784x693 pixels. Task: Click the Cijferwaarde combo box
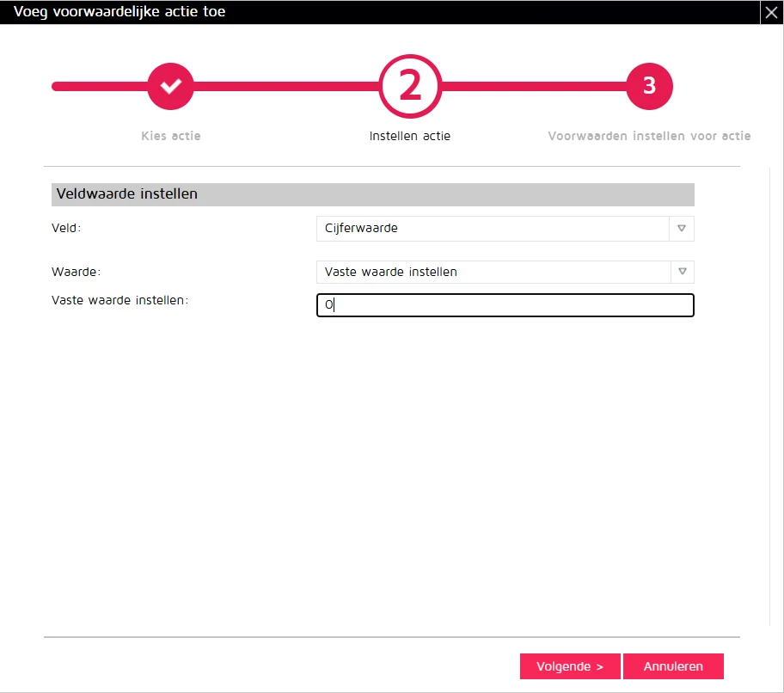pyautogui.click(x=505, y=229)
